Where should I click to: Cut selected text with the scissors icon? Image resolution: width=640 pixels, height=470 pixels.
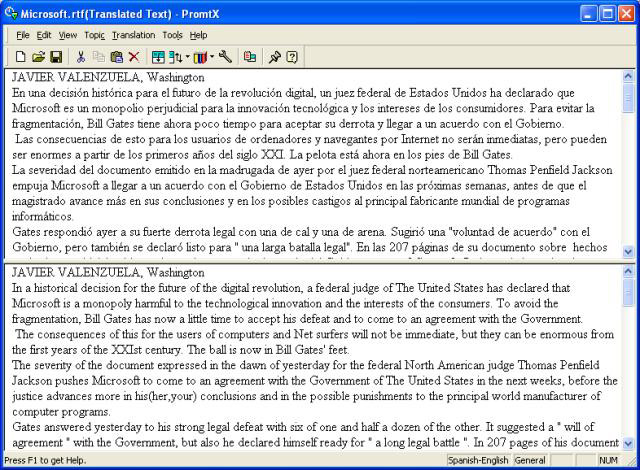[81, 57]
